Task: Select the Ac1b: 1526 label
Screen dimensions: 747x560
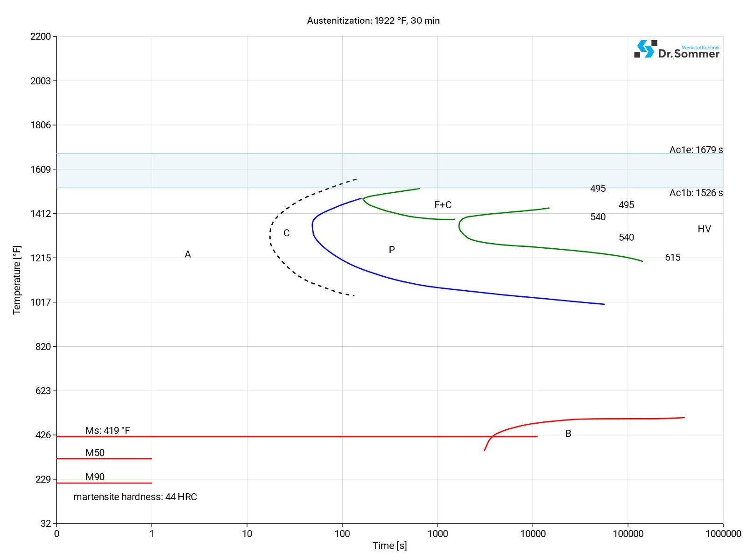Action: pos(696,193)
